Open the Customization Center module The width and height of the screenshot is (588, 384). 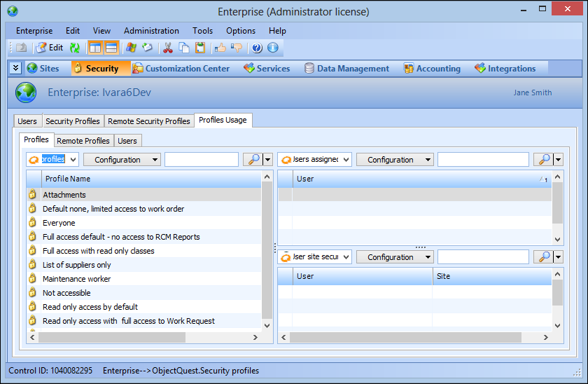181,69
